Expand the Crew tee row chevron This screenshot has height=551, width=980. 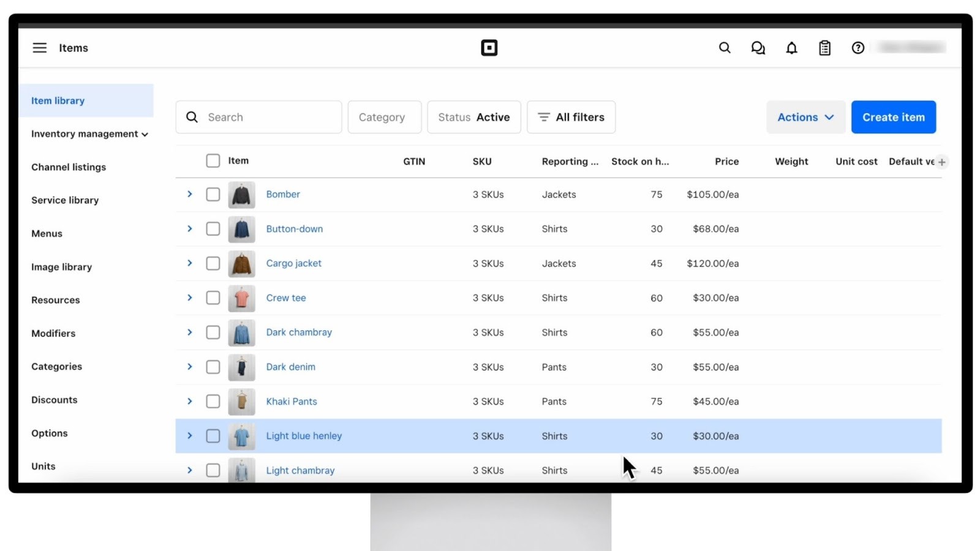(x=189, y=298)
